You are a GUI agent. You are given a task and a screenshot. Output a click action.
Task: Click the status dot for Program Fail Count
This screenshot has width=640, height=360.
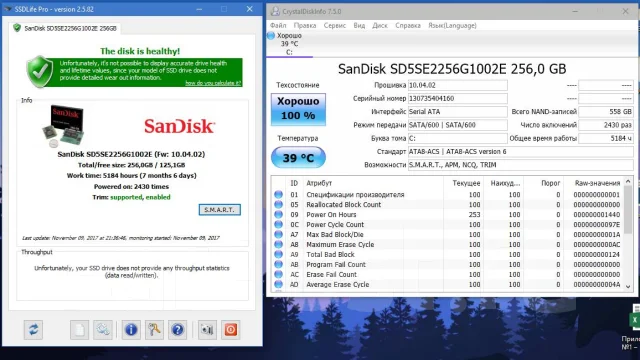(278, 264)
